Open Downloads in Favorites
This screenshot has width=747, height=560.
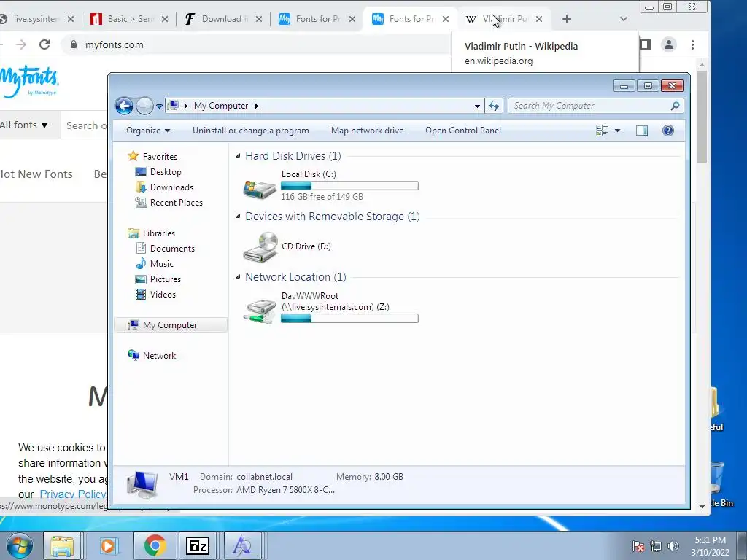[x=164, y=187]
